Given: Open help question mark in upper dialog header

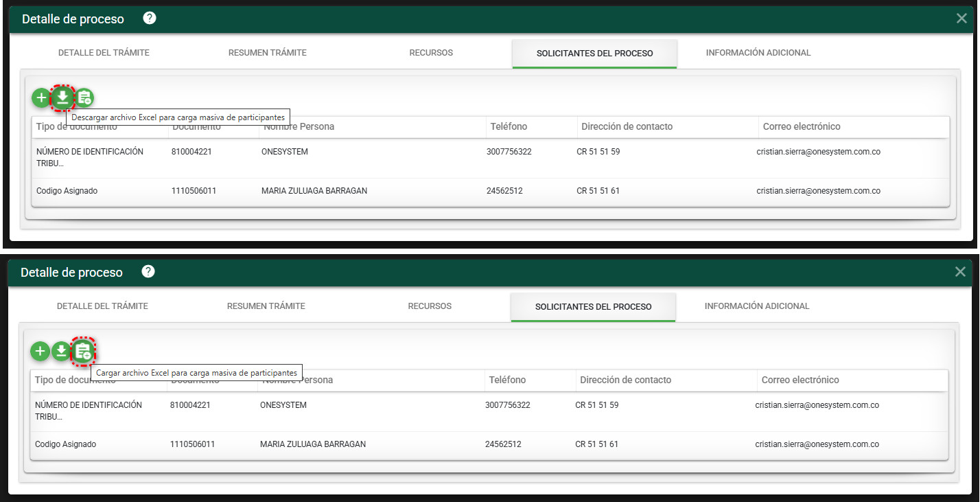Looking at the screenshot, I should tap(150, 19).
